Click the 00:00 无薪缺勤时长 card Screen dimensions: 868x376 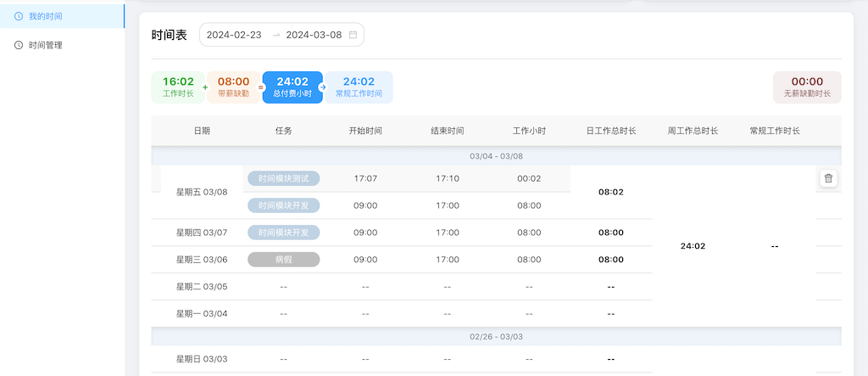pos(807,87)
